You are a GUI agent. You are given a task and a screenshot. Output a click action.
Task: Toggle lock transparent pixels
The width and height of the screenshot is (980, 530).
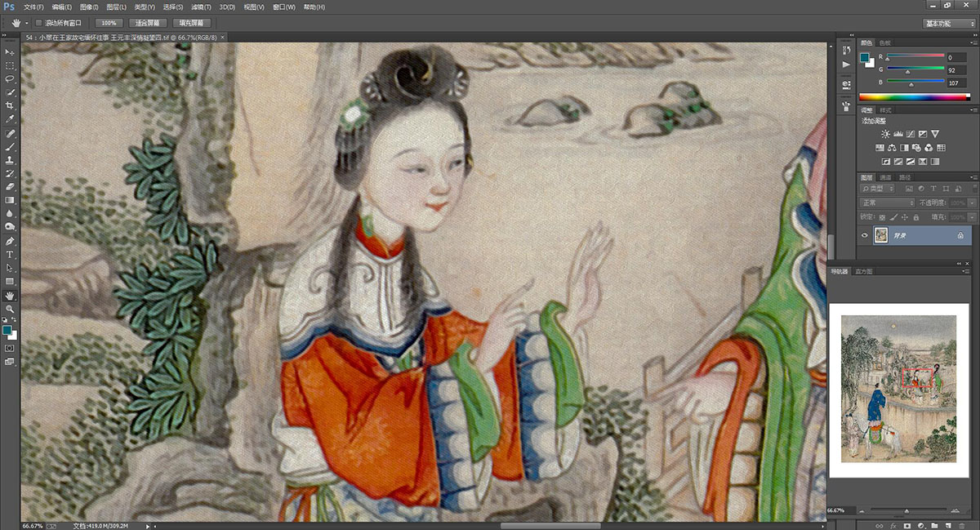(883, 216)
